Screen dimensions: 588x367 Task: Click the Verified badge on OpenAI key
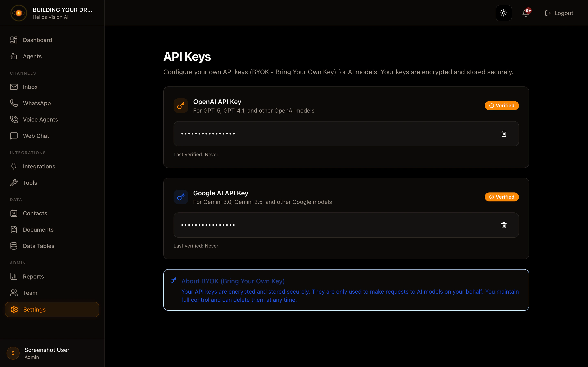501,105
